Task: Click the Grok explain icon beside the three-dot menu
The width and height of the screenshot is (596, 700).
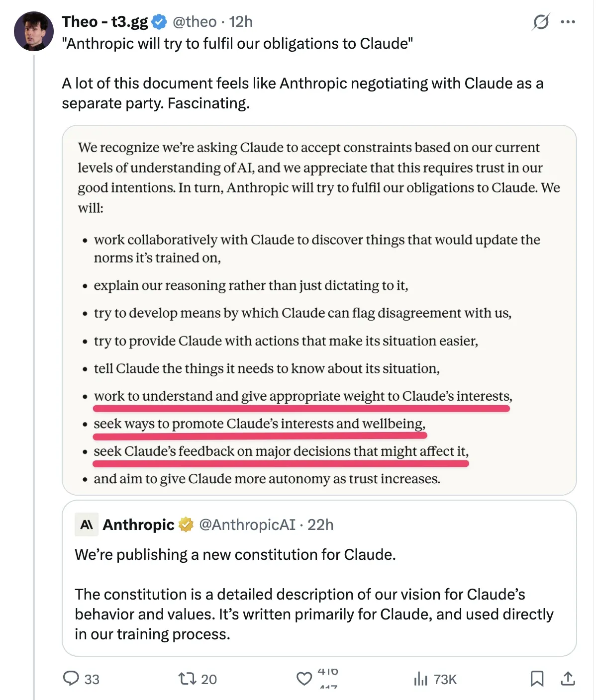Action: tap(541, 22)
